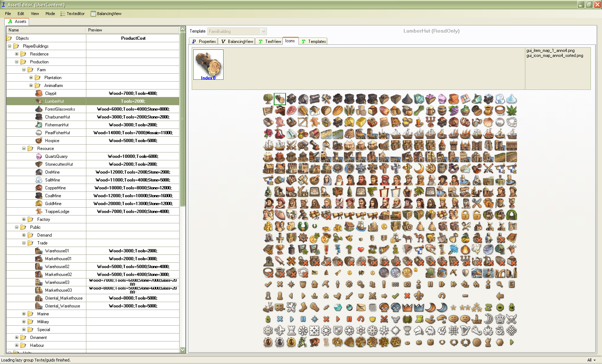
Task: Select the bronze gear icon
Action: pyautogui.click(x=349, y=285)
